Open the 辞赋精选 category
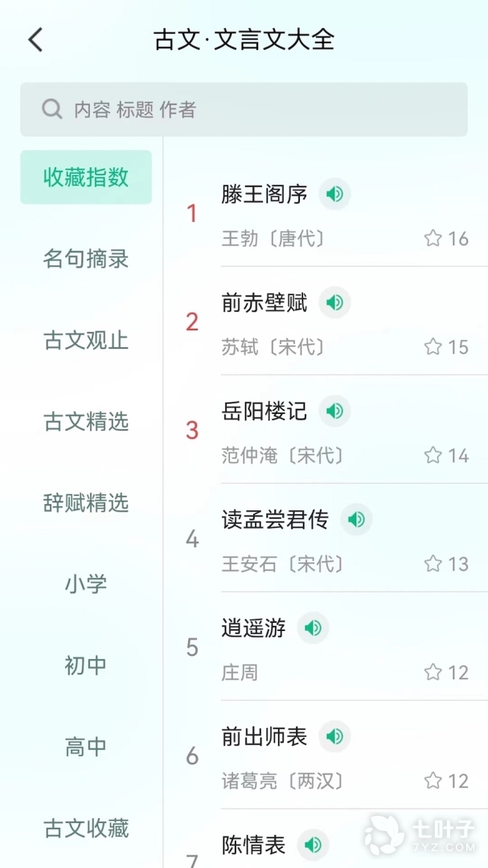 pos(86,503)
